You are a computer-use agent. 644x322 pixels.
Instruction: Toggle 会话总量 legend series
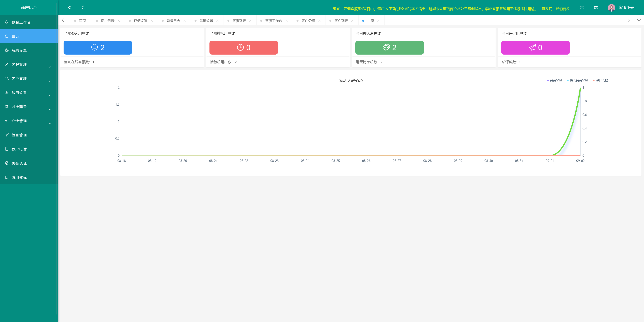point(555,80)
